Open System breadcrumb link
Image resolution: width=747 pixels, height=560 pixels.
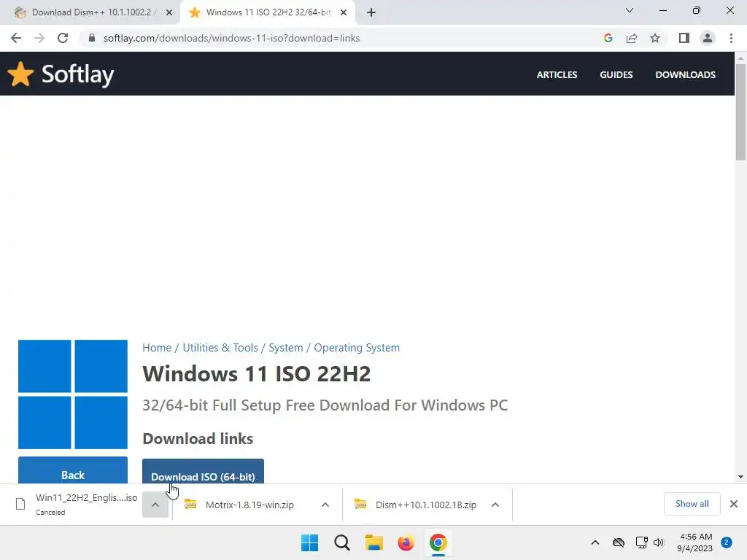point(286,348)
